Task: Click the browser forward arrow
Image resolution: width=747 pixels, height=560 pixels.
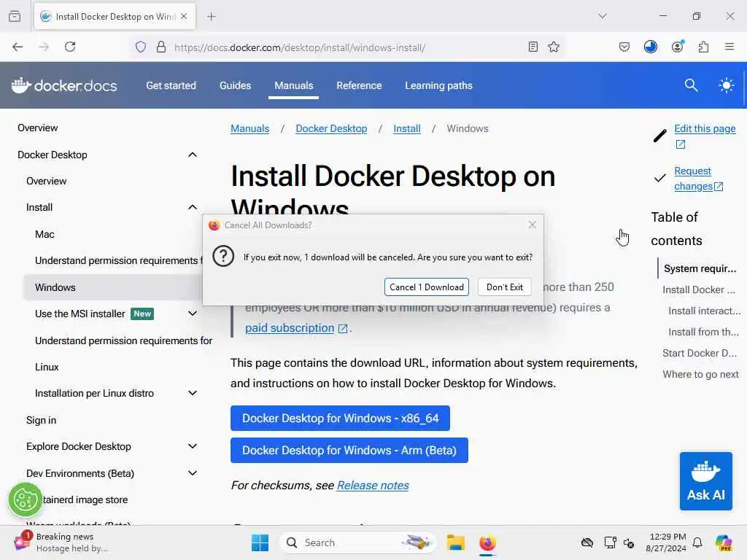Action: [44, 47]
